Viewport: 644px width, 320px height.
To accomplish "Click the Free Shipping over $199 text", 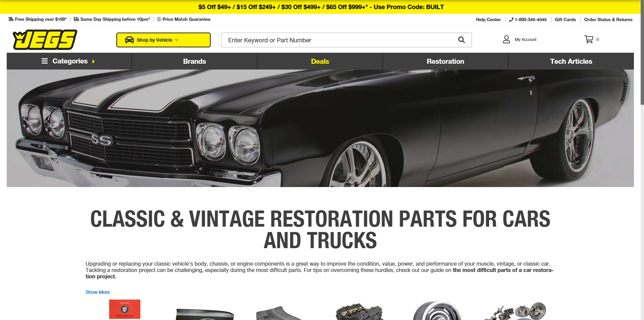I will [x=41, y=19].
